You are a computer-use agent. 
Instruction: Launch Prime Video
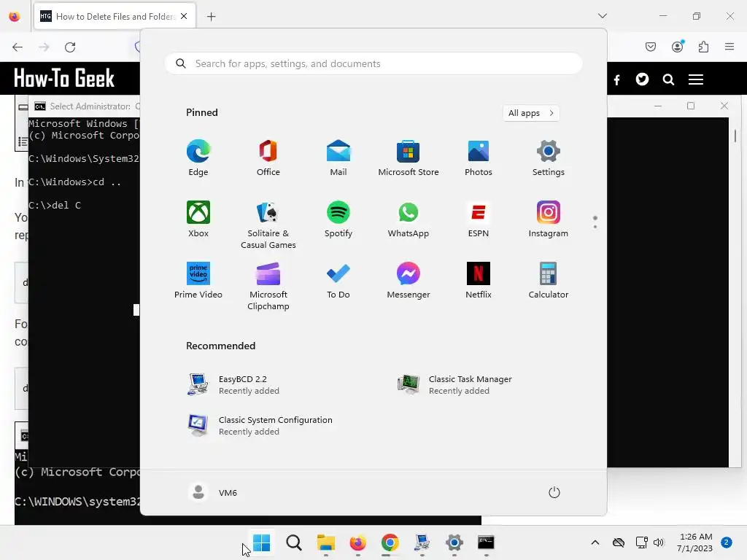point(198,280)
